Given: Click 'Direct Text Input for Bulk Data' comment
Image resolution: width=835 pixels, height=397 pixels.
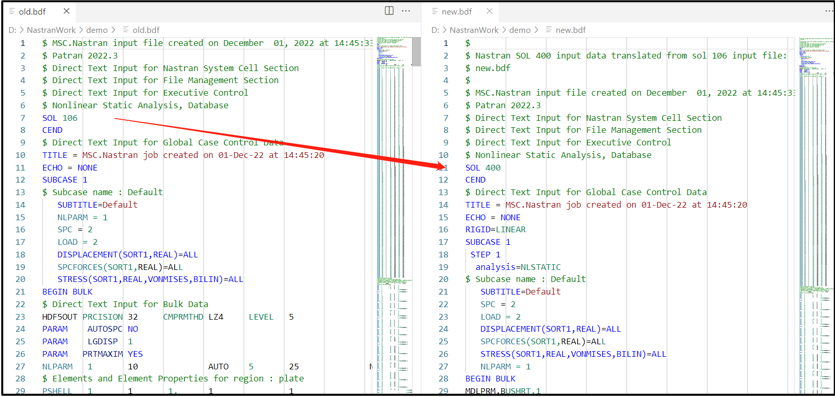Looking at the screenshot, I should point(125,304).
